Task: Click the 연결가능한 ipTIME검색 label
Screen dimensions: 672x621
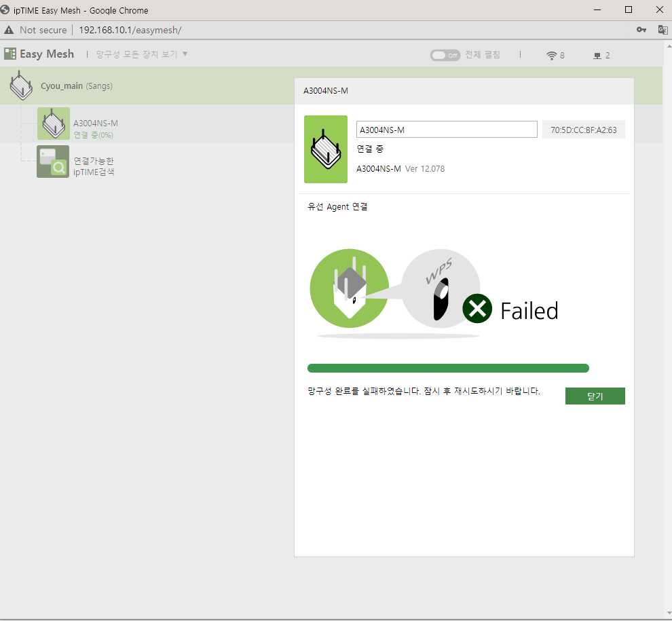Action: 94,166
